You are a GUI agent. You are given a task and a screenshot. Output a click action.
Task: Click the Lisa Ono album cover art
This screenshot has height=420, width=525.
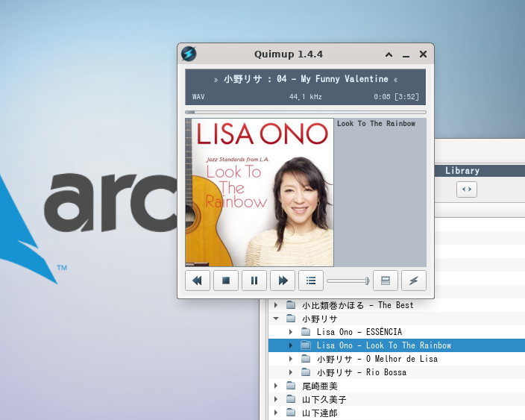coord(260,192)
